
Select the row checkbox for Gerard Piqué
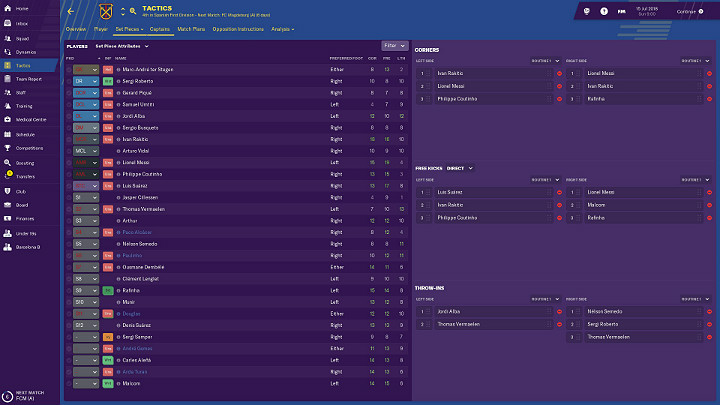tap(69, 93)
